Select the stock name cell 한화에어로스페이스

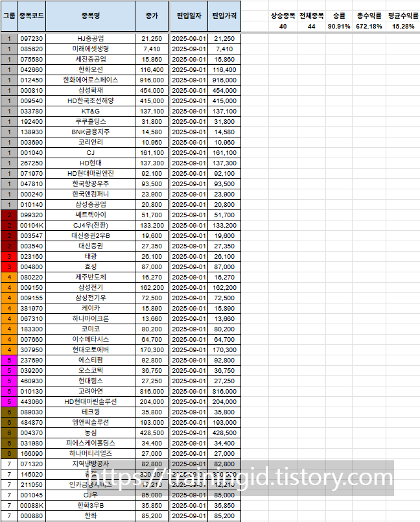tap(91, 80)
